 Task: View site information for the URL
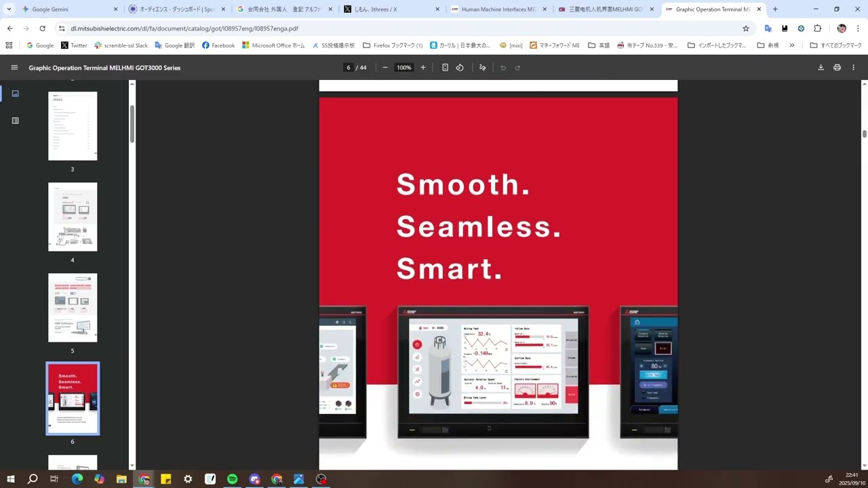point(62,28)
